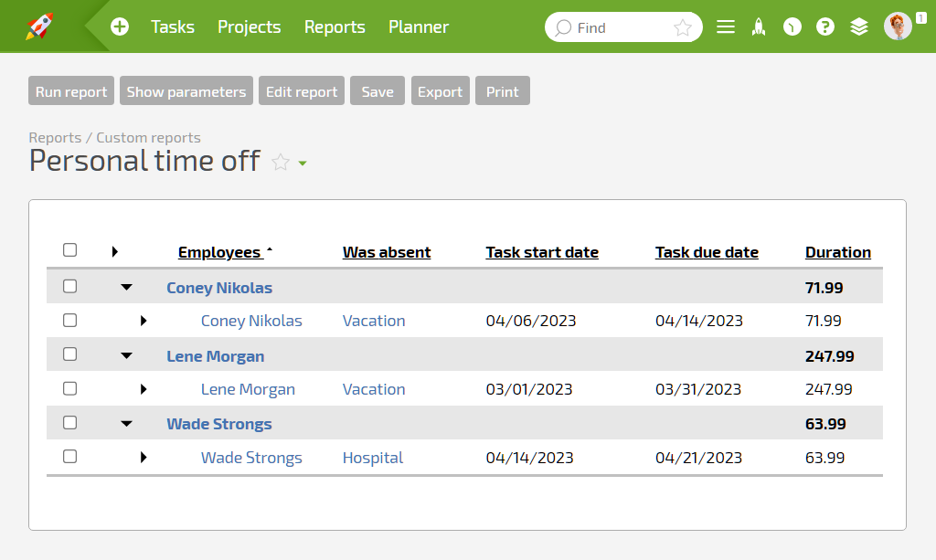Screen dimensions: 936x560
Task: Open the Hospital absence link
Action: point(373,458)
